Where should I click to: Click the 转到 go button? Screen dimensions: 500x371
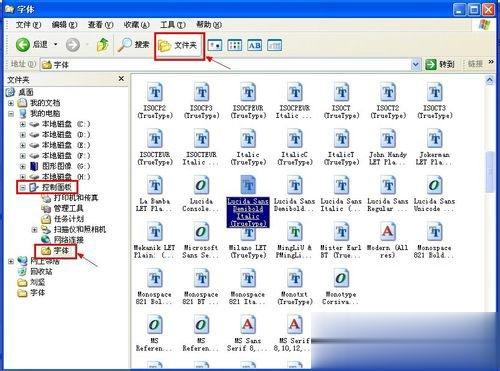click(440, 64)
